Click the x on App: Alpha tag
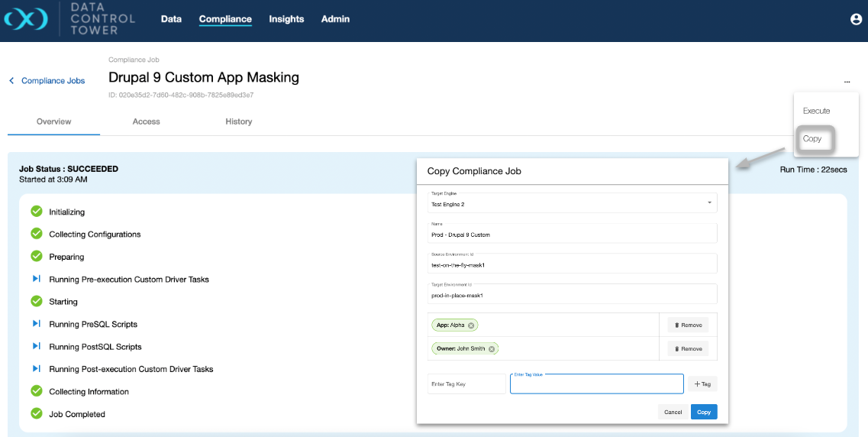 pos(471,325)
